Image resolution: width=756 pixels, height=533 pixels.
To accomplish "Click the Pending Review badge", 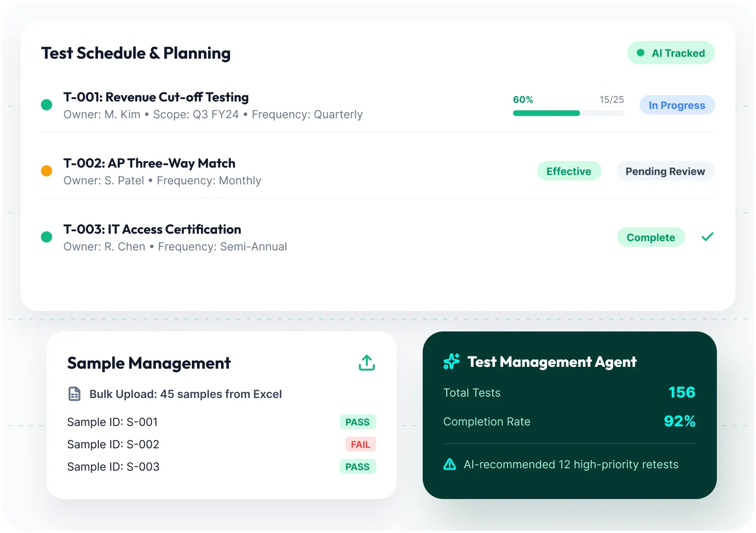I will [665, 171].
